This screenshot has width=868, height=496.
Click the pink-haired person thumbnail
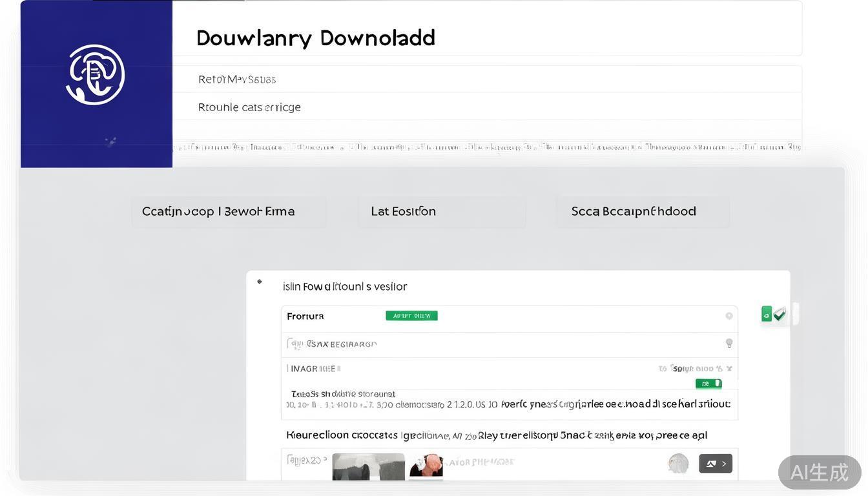426,466
